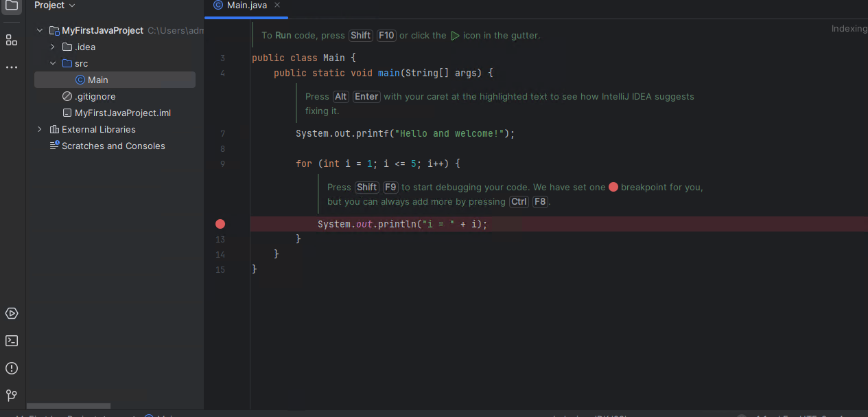Click the Structure tool window icon

coord(11,39)
